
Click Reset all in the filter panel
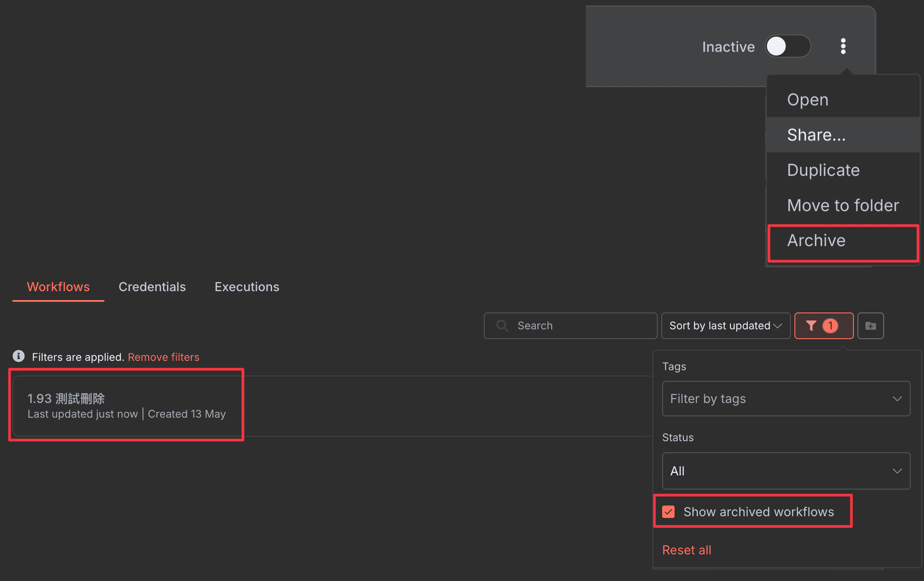687,549
